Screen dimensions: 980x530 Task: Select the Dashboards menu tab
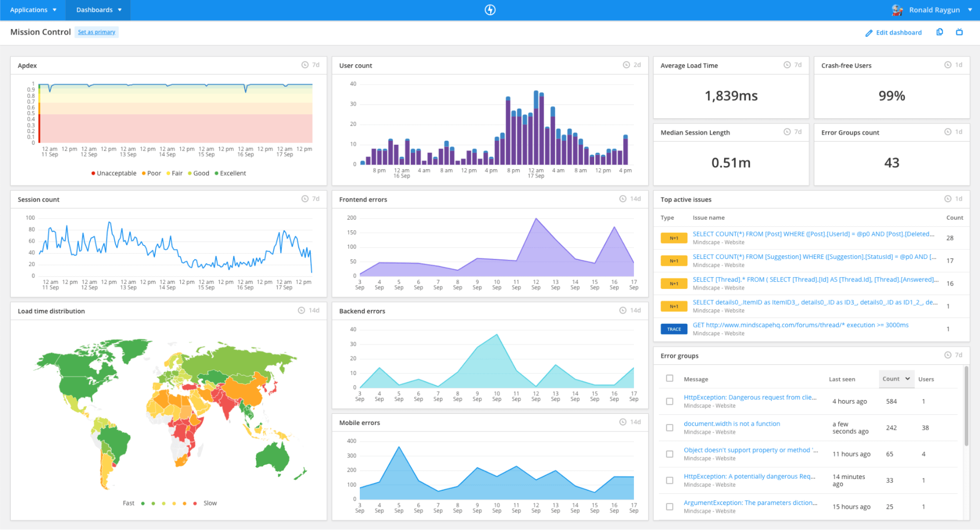pyautogui.click(x=101, y=9)
